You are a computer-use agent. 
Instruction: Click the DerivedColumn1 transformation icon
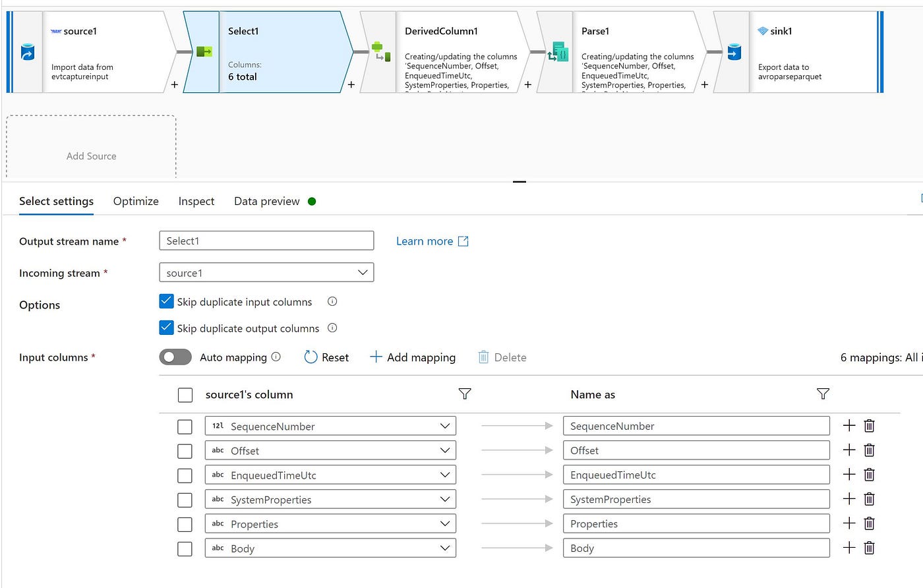coord(378,51)
